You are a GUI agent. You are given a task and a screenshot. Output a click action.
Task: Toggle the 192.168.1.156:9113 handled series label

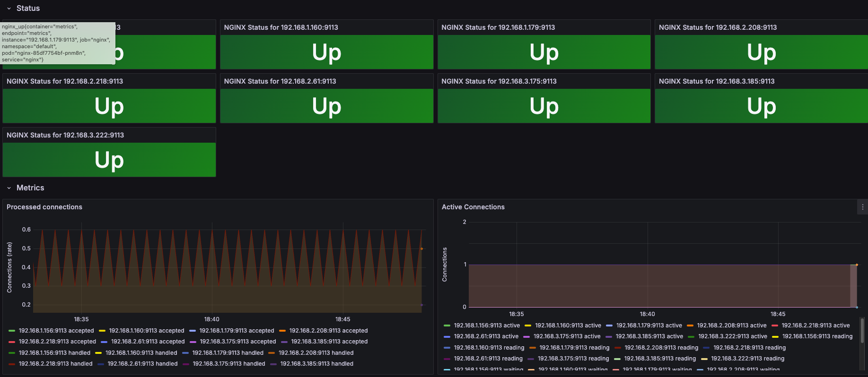(x=54, y=353)
